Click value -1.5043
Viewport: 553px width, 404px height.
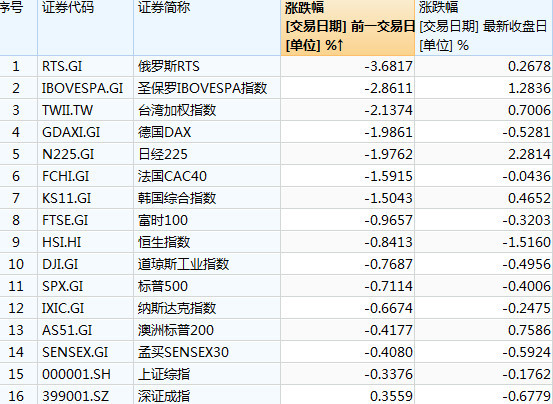(388, 198)
